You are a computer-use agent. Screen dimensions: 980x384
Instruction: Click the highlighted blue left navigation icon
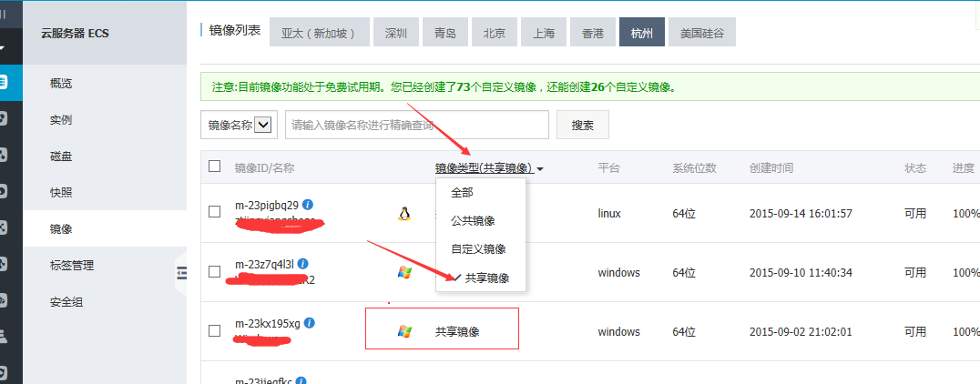click(4, 82)
